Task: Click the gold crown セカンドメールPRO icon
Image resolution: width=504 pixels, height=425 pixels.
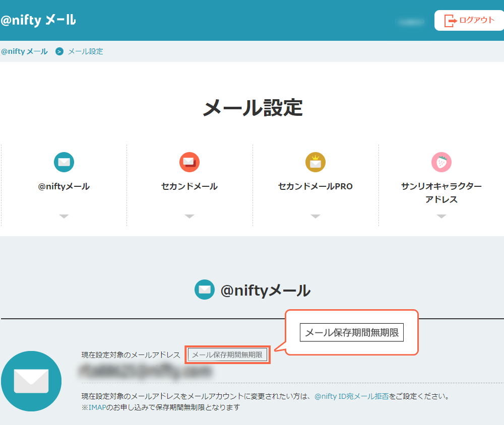Action: [x=316, y=162]
